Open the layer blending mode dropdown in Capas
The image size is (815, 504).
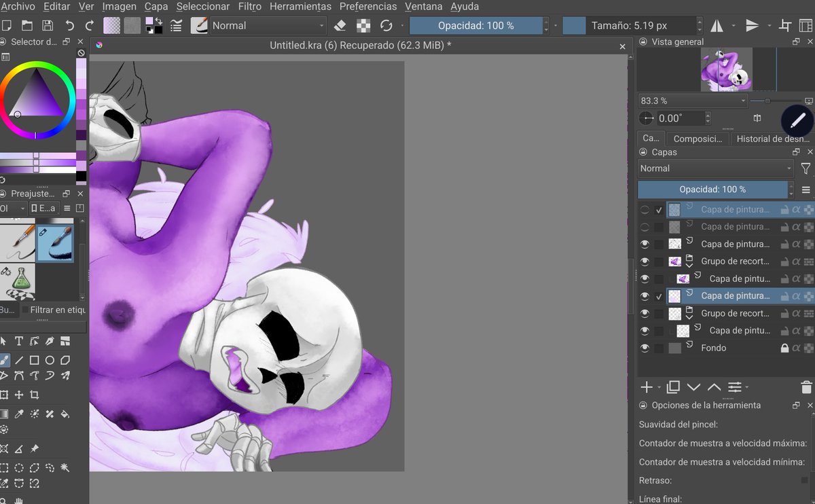[x=716, y=168]
